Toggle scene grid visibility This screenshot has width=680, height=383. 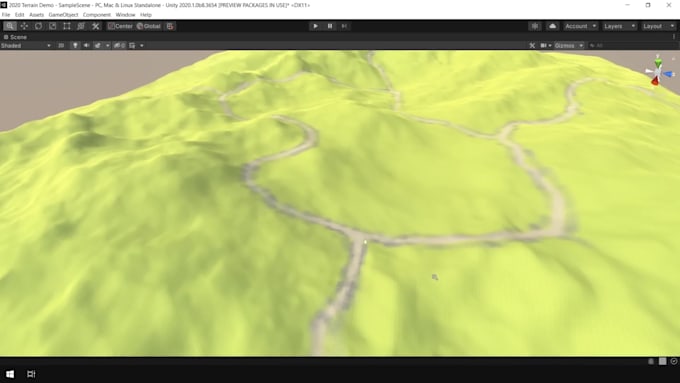132,46
